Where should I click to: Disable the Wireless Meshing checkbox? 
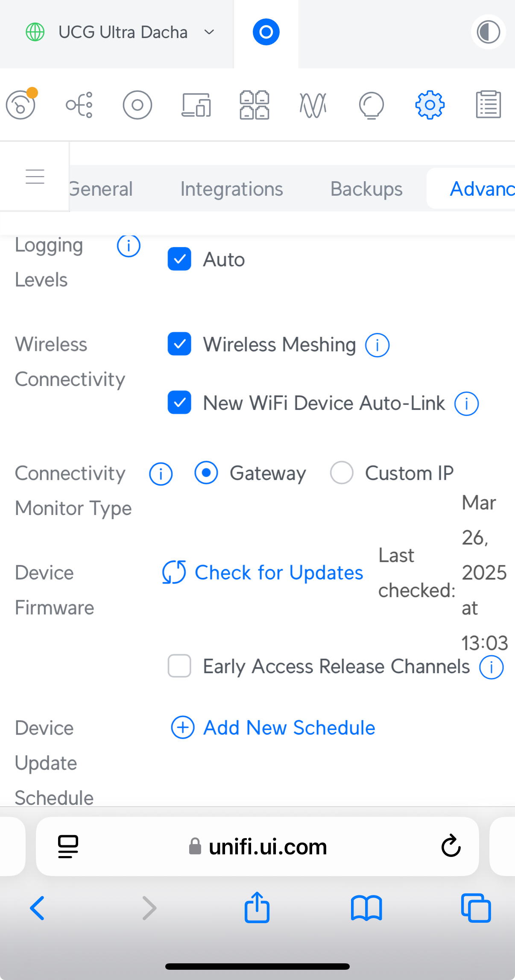pyautogui.click(x=179, y=344)
